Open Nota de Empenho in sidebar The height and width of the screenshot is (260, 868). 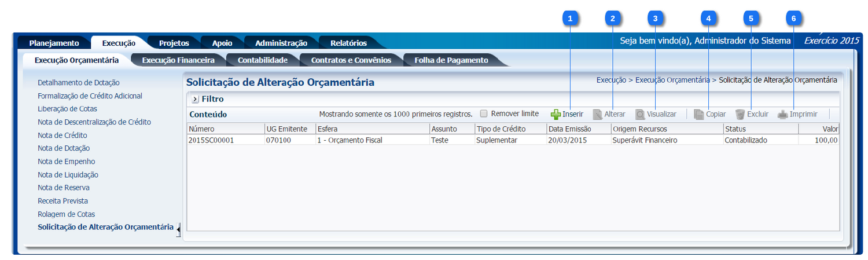[66, 162]
